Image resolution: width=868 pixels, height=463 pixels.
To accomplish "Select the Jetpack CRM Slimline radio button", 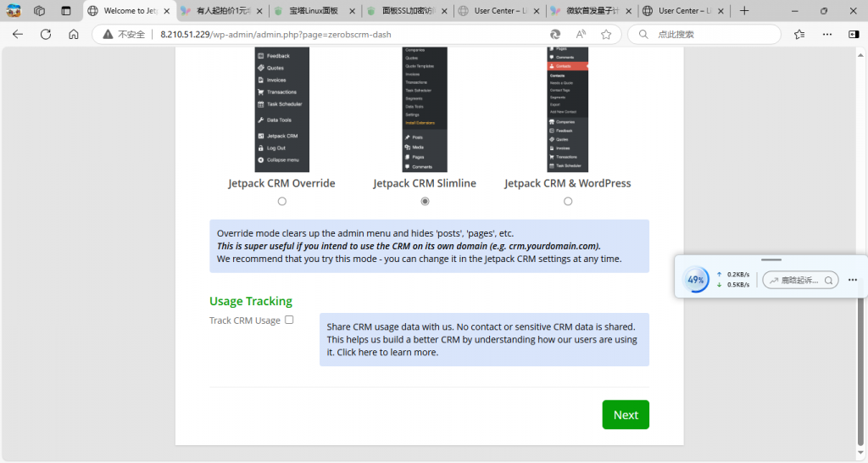I will tap(426, 202).
